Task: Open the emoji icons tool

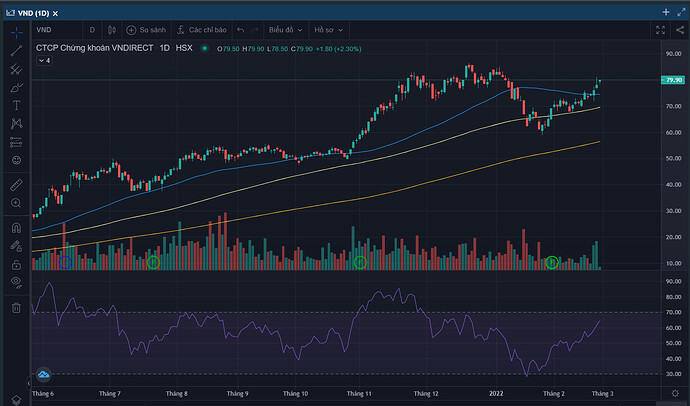Action: tap(16, 160)
